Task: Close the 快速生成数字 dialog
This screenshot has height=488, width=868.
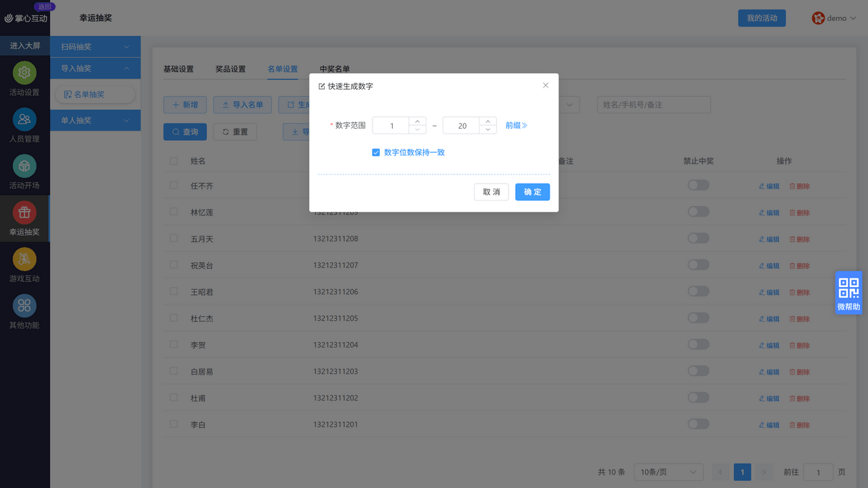Action: coord(545,85)
